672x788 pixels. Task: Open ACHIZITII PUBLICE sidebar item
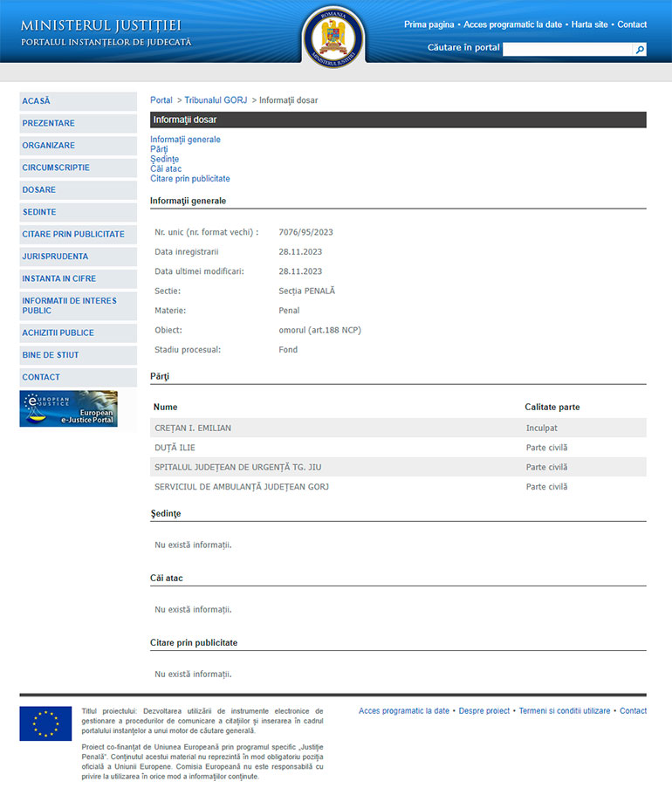(x=78, y=332)
